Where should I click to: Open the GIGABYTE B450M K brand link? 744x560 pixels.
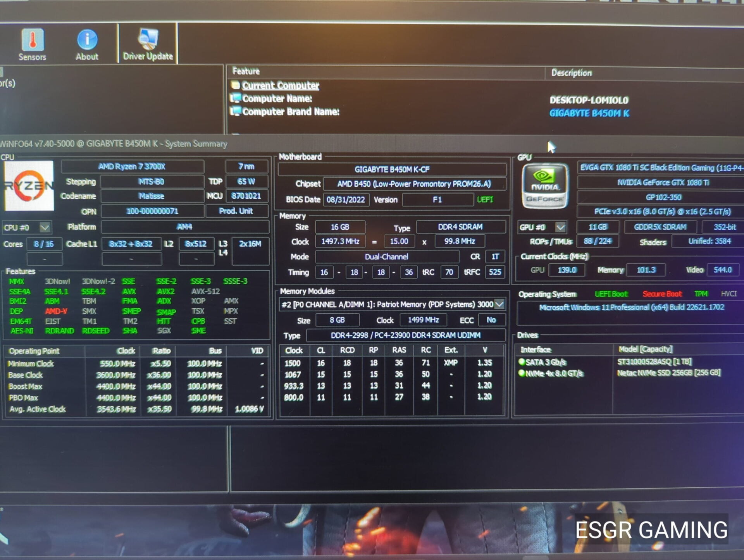coord(589,113)
